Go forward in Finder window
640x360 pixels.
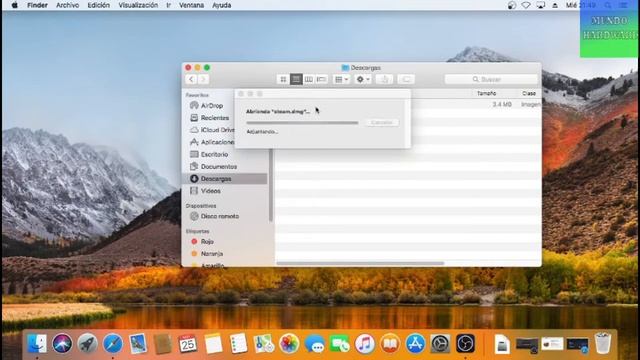click(x=203, y=79)
